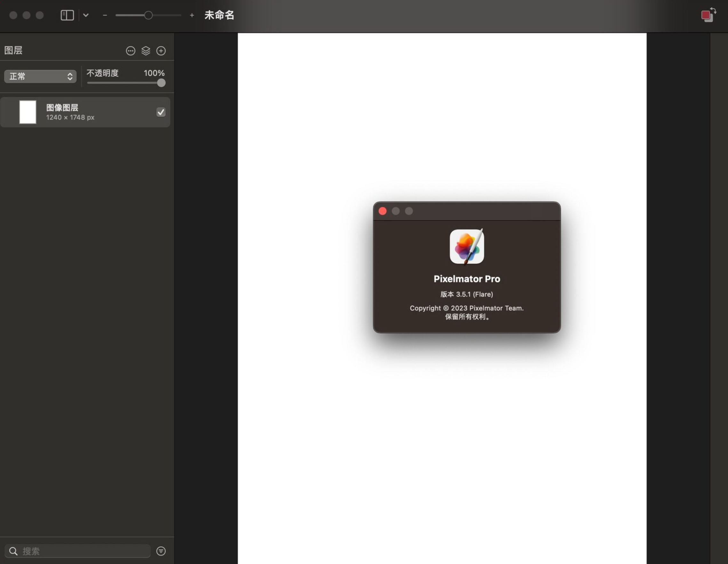Click the layer stack icon in the Layers header
This screenshot has width=728, height=564.
[146, 51]
